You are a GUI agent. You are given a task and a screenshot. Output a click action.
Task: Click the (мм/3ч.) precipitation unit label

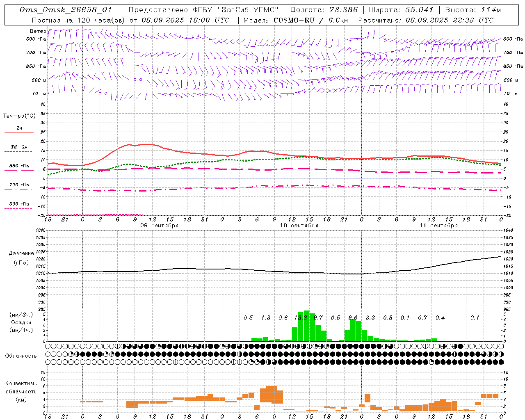pos(21,315)
